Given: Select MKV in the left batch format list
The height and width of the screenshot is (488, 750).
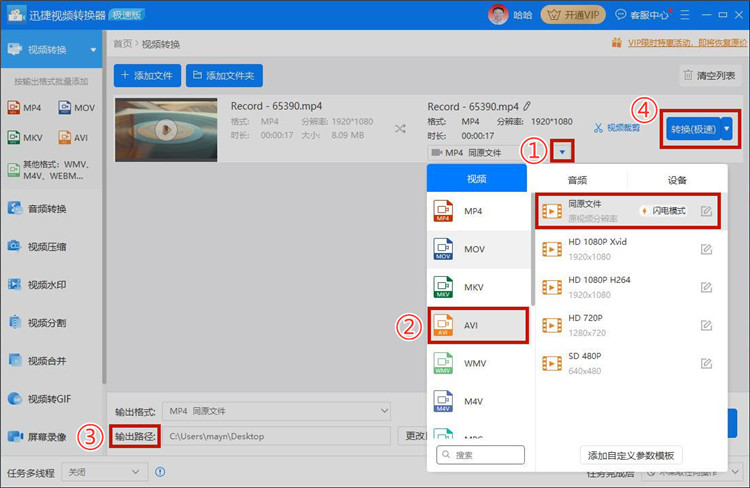Looking at the screenshot, I should click(25, 138).
